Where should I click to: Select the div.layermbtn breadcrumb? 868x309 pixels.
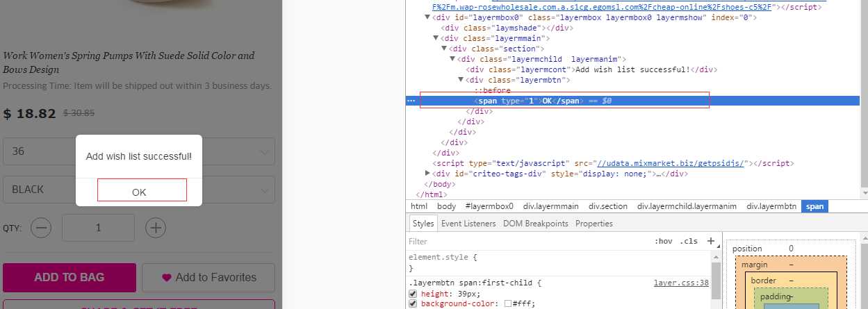[x=771, y=206]
